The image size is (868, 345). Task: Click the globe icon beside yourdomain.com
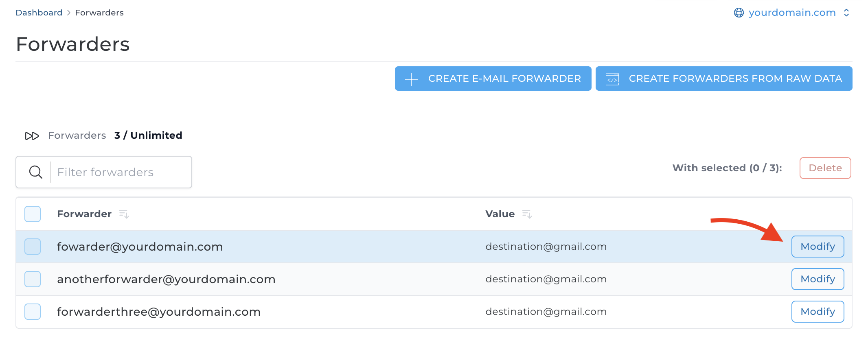coord(739,13)
